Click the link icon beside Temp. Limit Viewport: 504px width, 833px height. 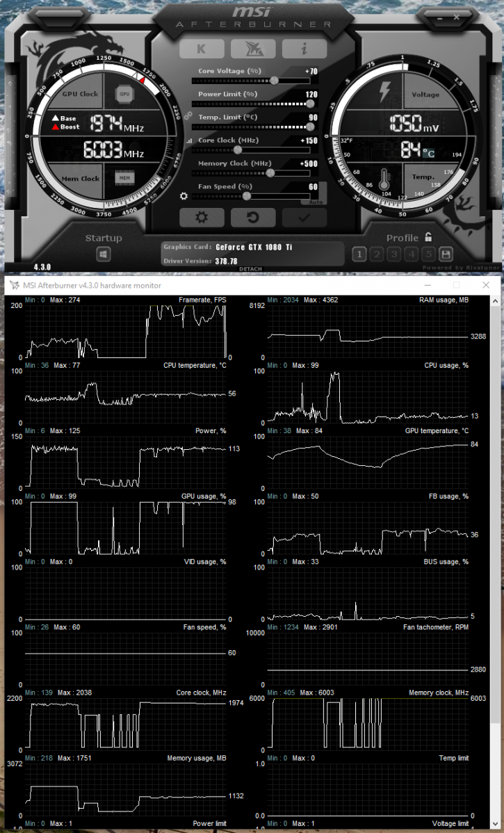187,117
